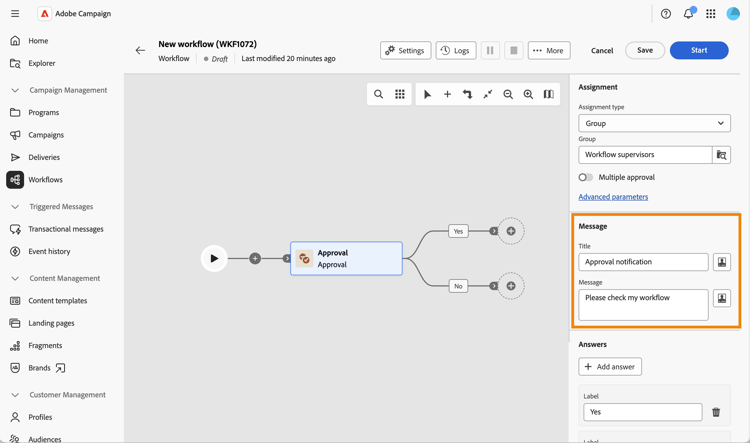Click the Message text area
750x443 pixels.
(x=643, y=305)
